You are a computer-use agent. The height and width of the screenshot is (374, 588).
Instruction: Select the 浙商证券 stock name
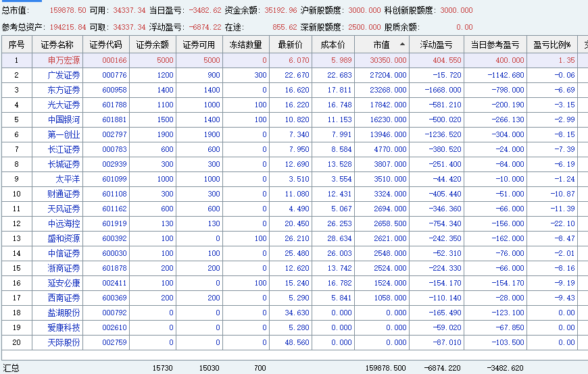[64, 268]
